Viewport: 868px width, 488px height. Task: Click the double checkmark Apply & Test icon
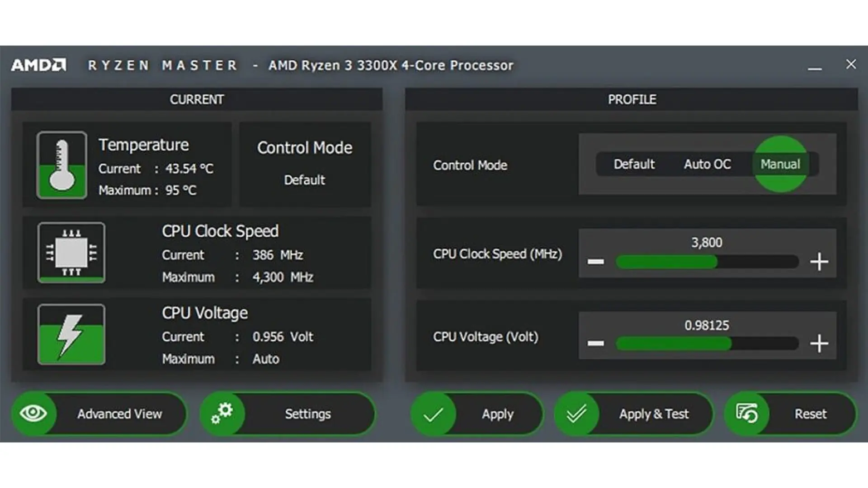pyautogui.click(x=576, y=414)
